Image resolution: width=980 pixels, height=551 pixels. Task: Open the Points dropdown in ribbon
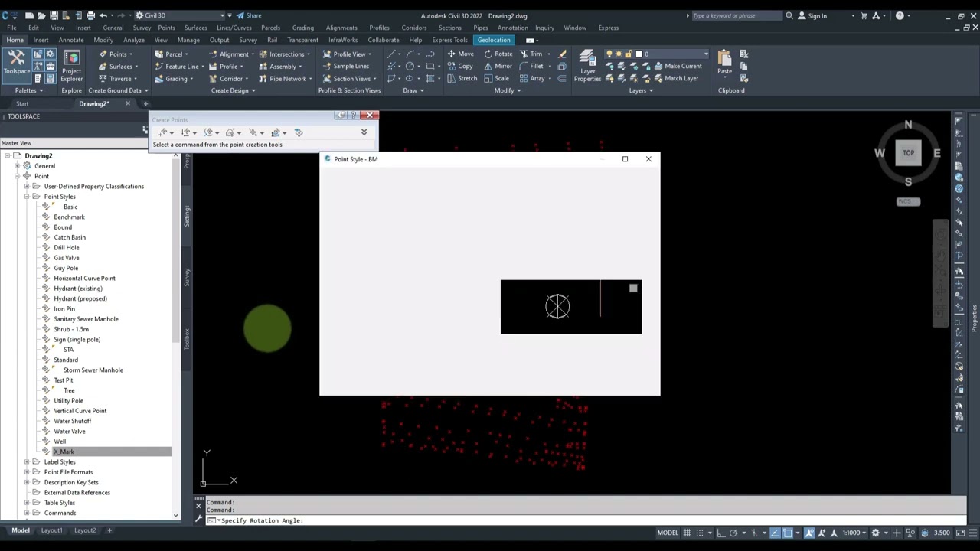coord(116,54)
